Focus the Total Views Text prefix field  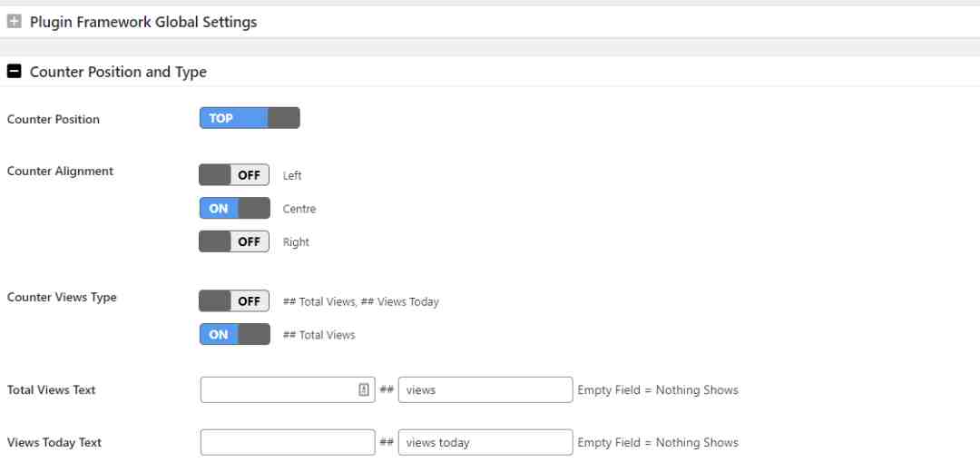(288, 389)
